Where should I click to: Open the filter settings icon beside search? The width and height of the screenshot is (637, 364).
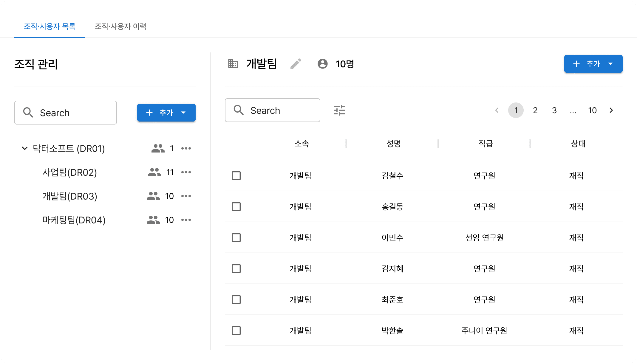339,110
